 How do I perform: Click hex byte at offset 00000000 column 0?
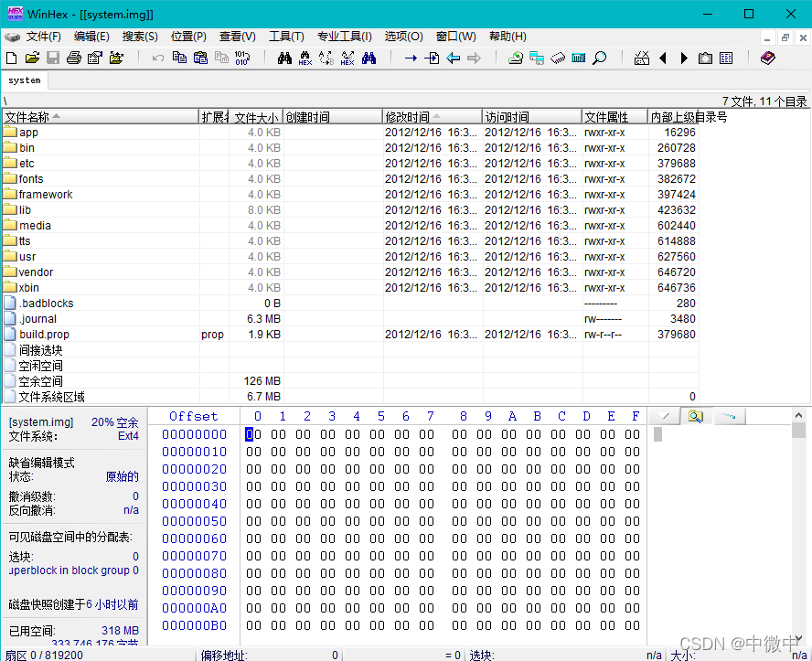coord(253,434)
